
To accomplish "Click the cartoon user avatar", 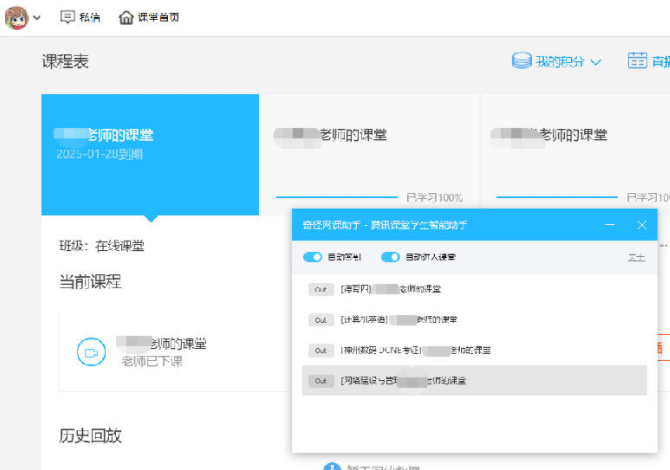I will [16, 18].
